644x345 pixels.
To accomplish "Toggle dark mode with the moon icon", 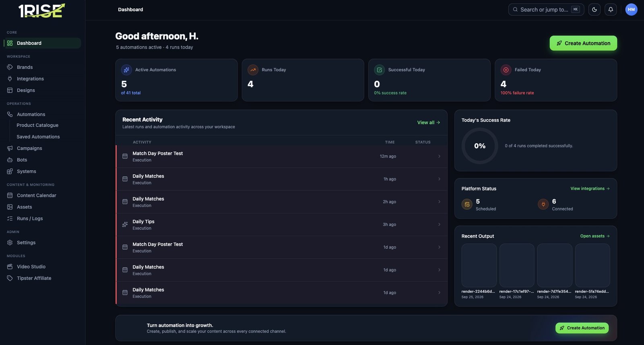I will (x=594, y=10).
